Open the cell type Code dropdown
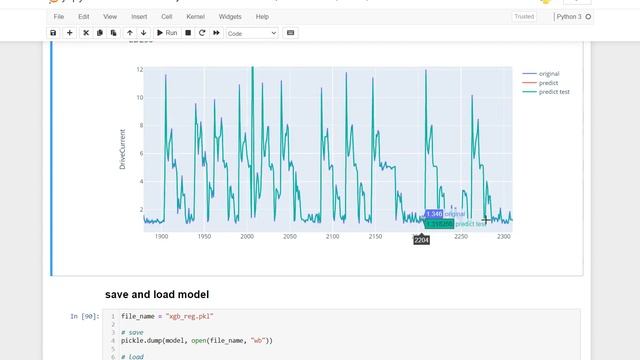Viewport: 640px width, 360px height. click(252, 33)
